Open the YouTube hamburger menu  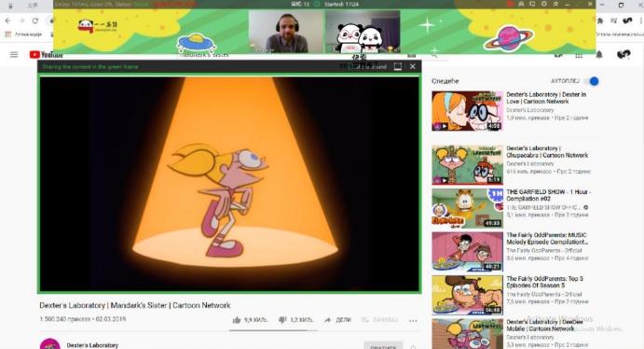click(14, 54)
